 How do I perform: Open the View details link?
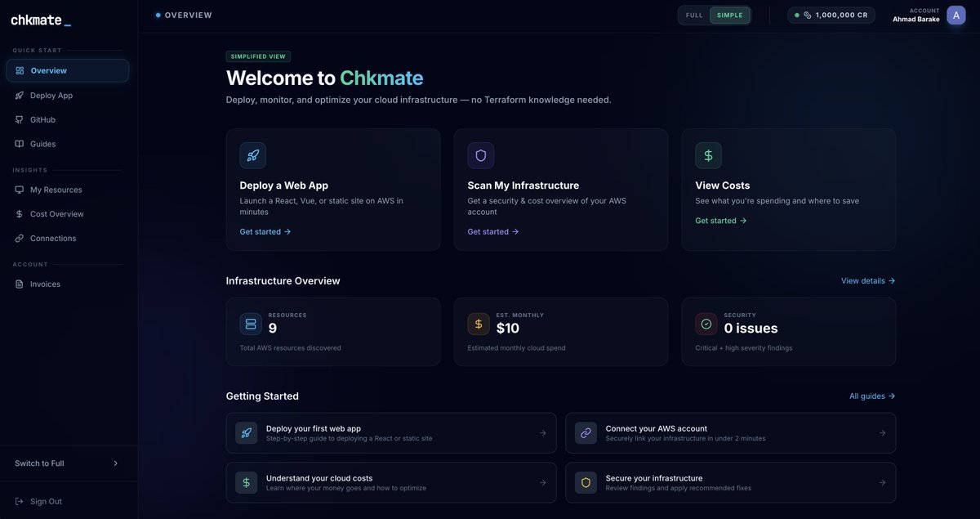(868, 280)
